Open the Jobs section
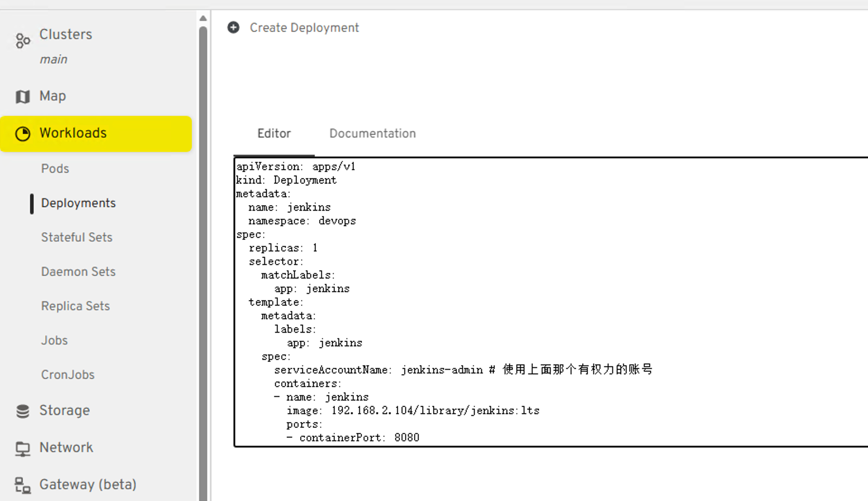The height and width of the screenshot is (501, 868). [54, 340]
